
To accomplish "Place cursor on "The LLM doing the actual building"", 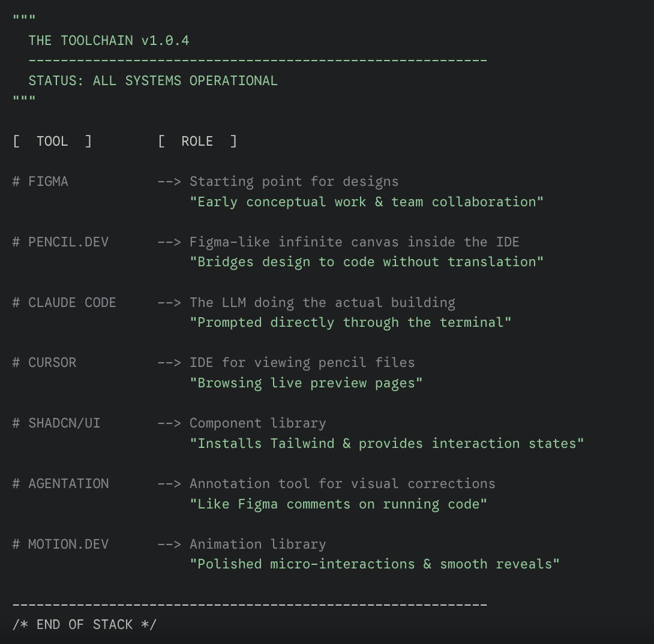I will coord(322,303).
